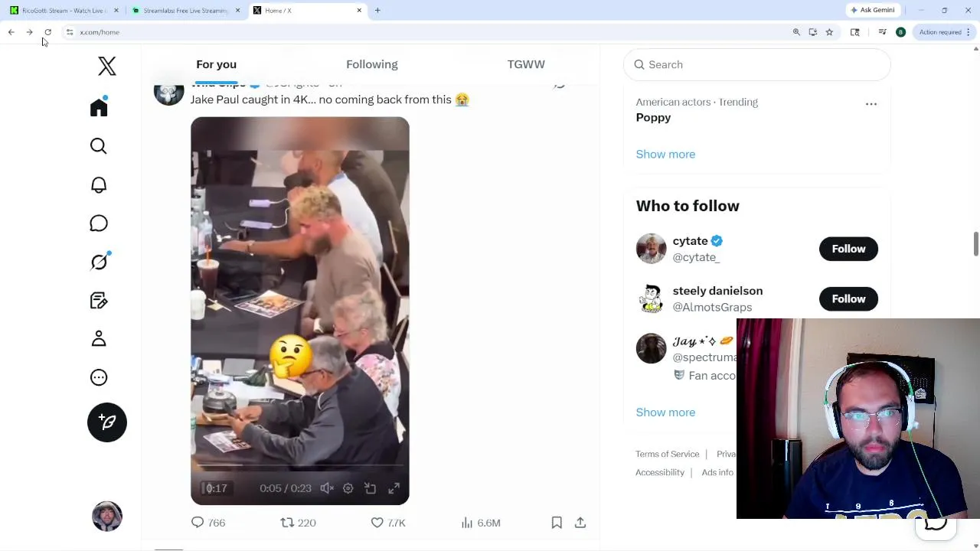Open More options circle in sidebar
Viewport: 980px width, 551px height.
click(99, 377)
